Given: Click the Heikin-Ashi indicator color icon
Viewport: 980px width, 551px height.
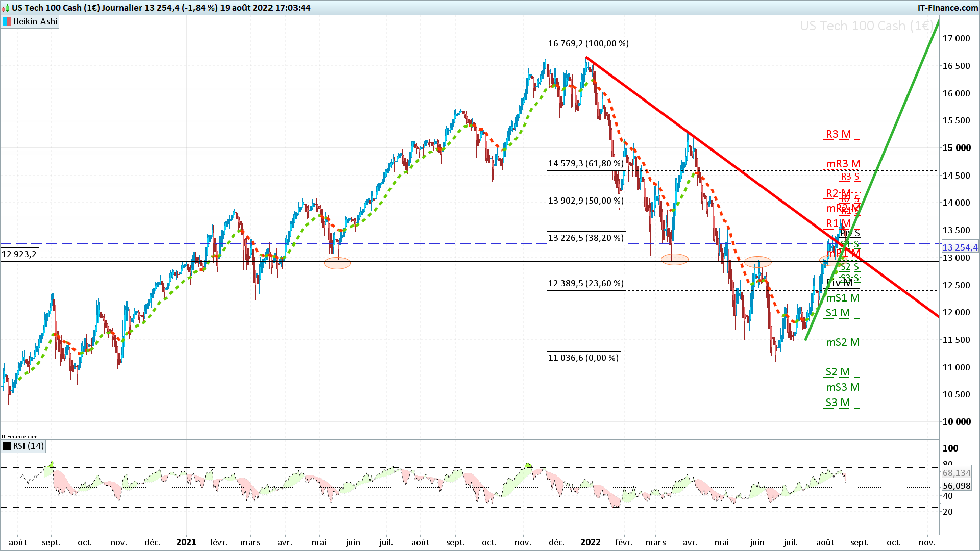Looking at the screenshot, I should tap(7, 22).
